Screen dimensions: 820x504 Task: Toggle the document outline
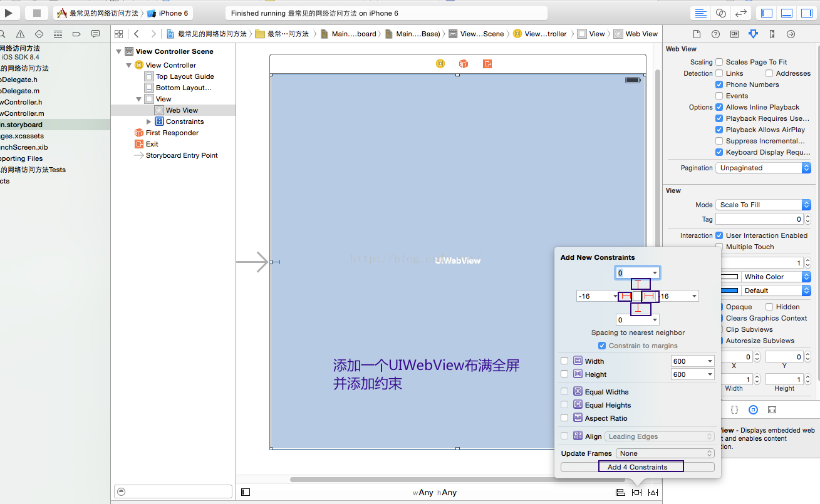[x=246, y=492]
